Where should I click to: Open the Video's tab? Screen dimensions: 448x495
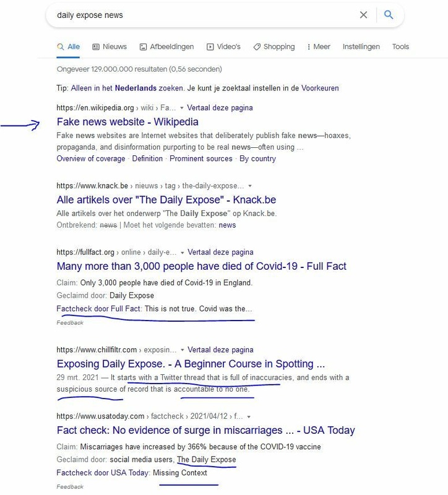tap(223, 47)
